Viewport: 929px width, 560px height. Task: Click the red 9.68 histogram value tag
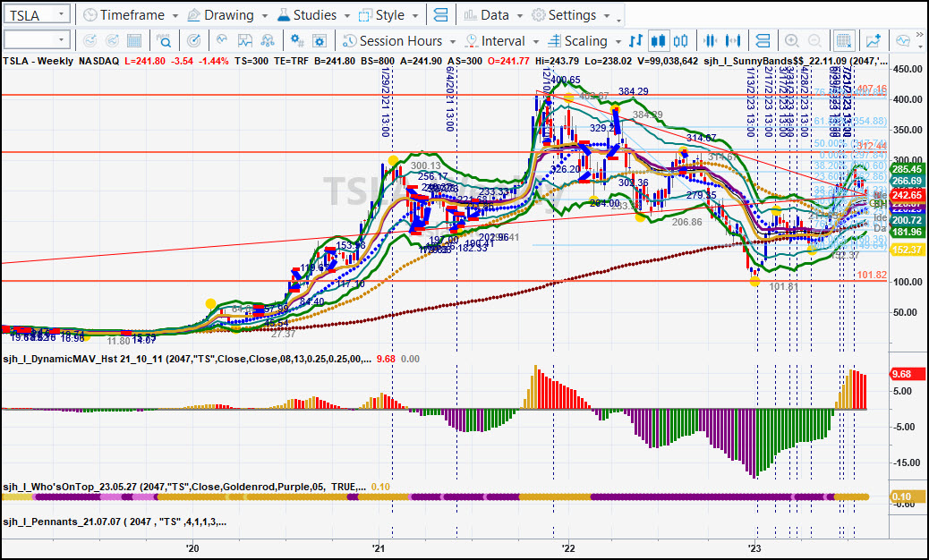click(x=907, y=374)
